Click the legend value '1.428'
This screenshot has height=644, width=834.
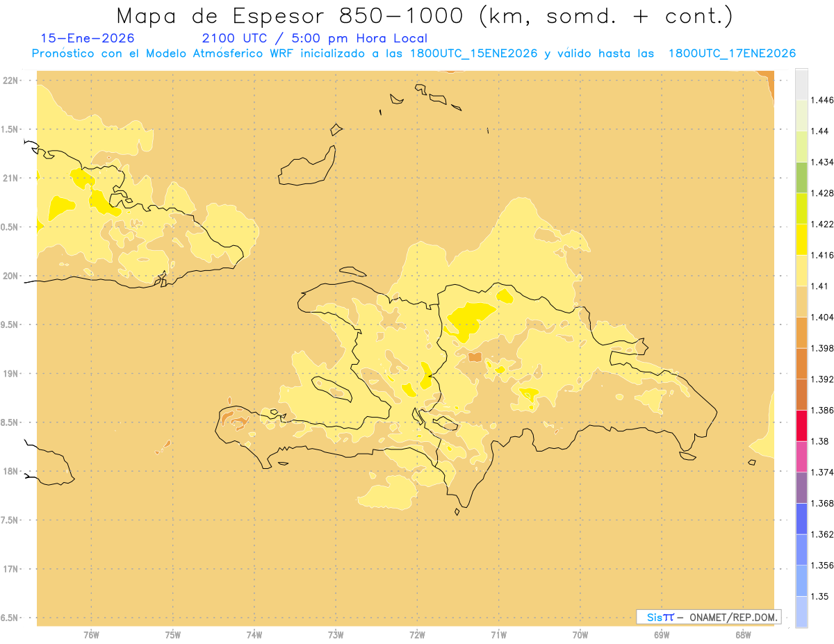pos(822,193)
